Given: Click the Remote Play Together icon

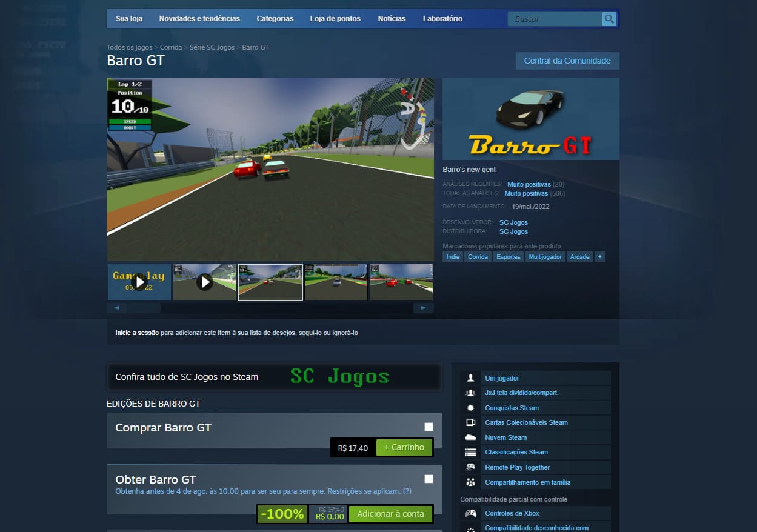Looking at the screenshot, I should (x=470, y=467).
